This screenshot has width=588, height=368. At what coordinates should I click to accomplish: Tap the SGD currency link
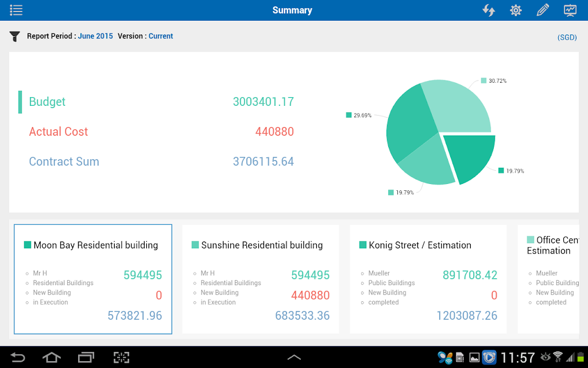point(567,37)
